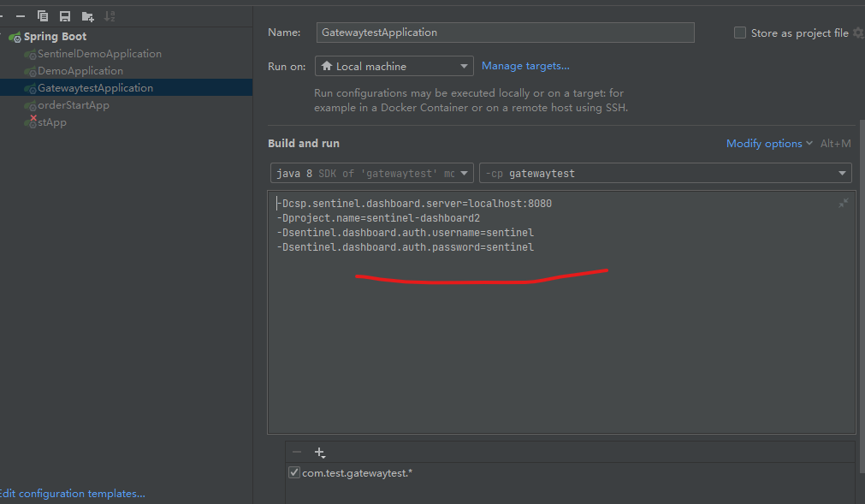This screenshot has height=504, width=865.
Task: Select GatewaytestApplication configuration
Action: [126, 87]
